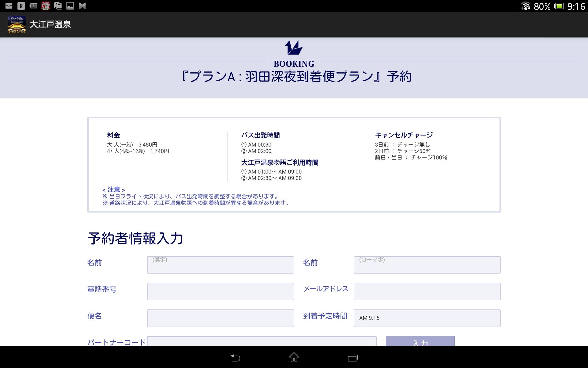
Task: Tap the ② AM 02:00 bus departure
Action: pos(256,151)
